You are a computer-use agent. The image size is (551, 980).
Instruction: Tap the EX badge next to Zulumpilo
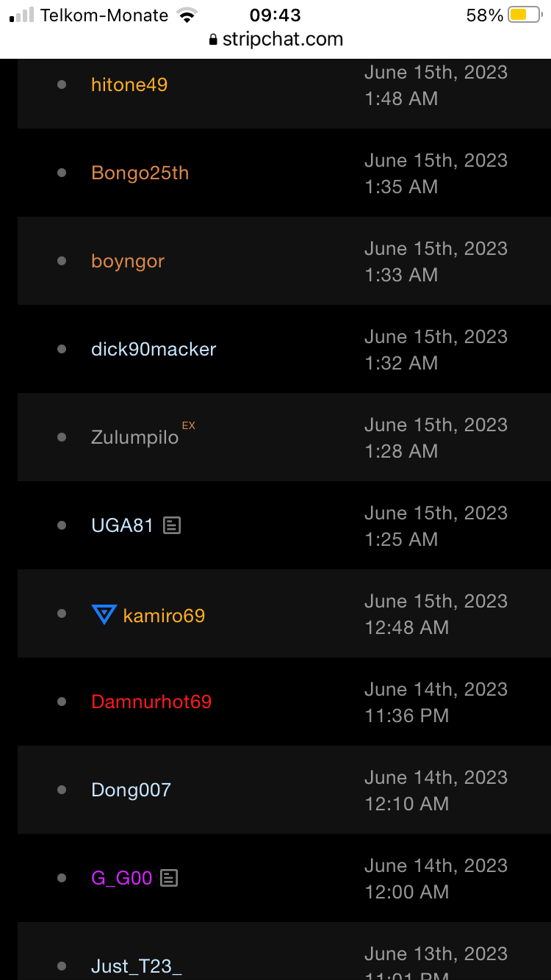(189, 425)
